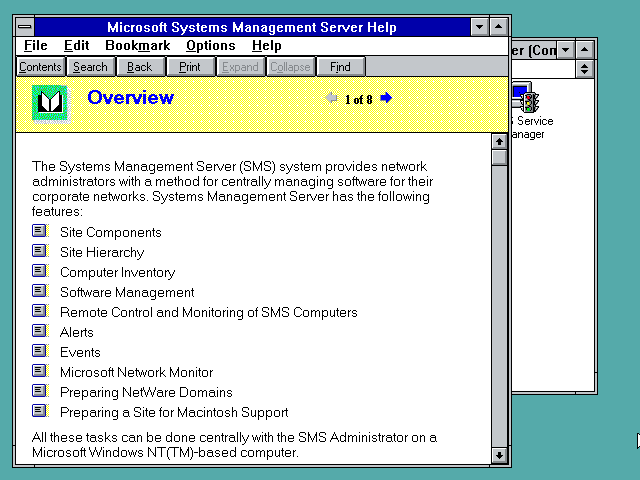Viewport: 640px width, 480px height.
Task: Minimize the background program group window
Action: pos(565,50)
